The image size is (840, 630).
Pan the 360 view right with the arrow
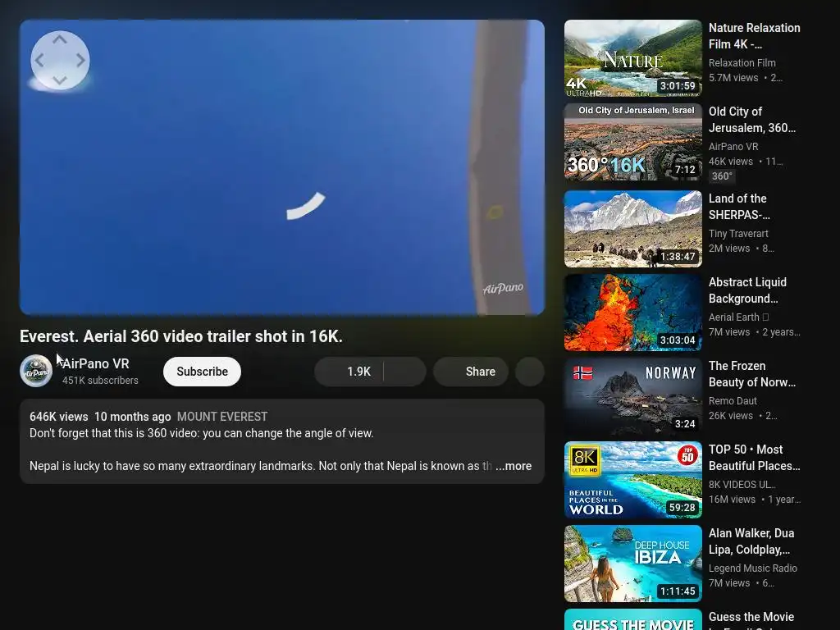coord(80,61)
